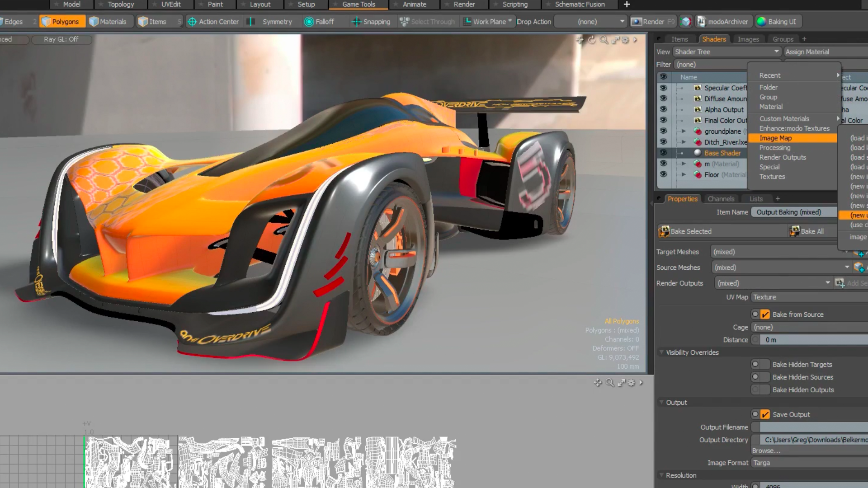Click the Output Filename field
The width and height of the screenshot is (868, 488).
coord(809,427)
